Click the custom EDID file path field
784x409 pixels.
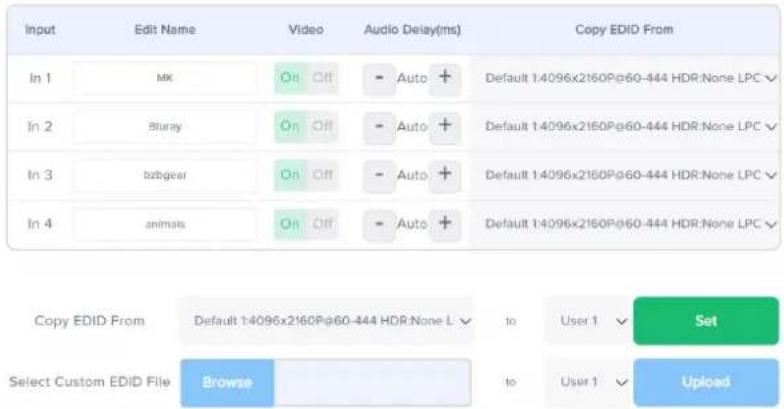[372, 382]
